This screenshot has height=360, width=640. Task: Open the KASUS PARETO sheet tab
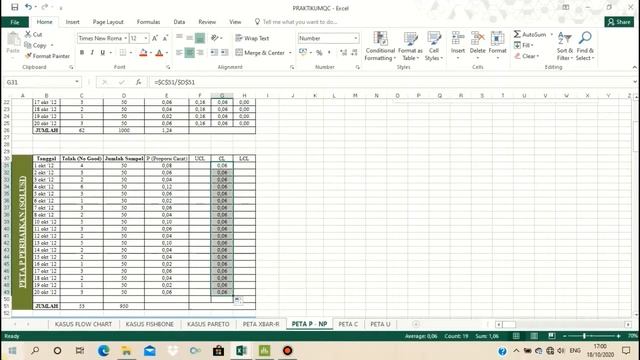click(208, 324)
